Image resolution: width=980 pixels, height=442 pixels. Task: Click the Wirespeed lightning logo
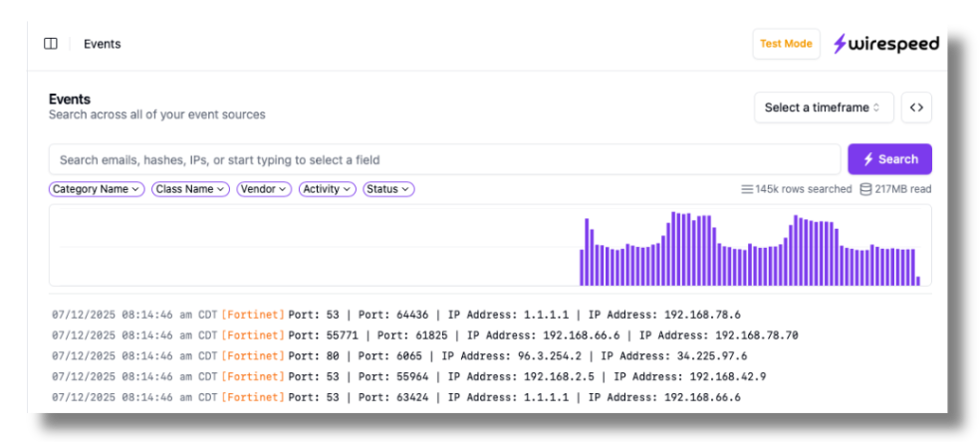point(841,44)
